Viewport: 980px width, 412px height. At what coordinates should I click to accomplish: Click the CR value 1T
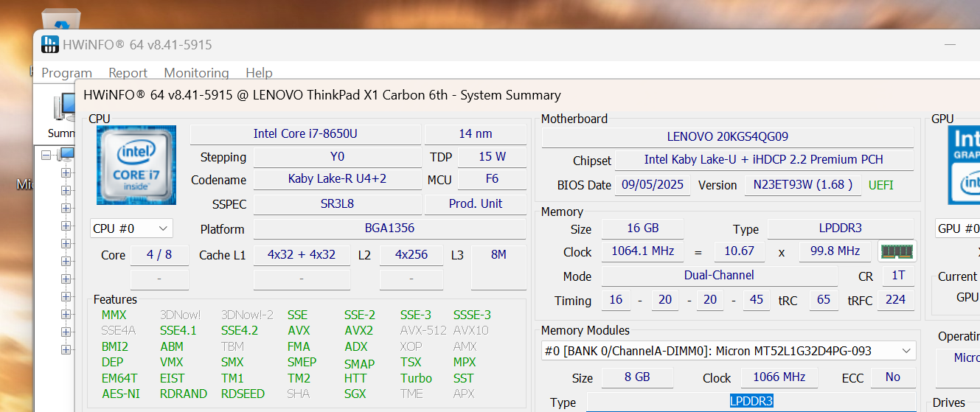point(898,276)
